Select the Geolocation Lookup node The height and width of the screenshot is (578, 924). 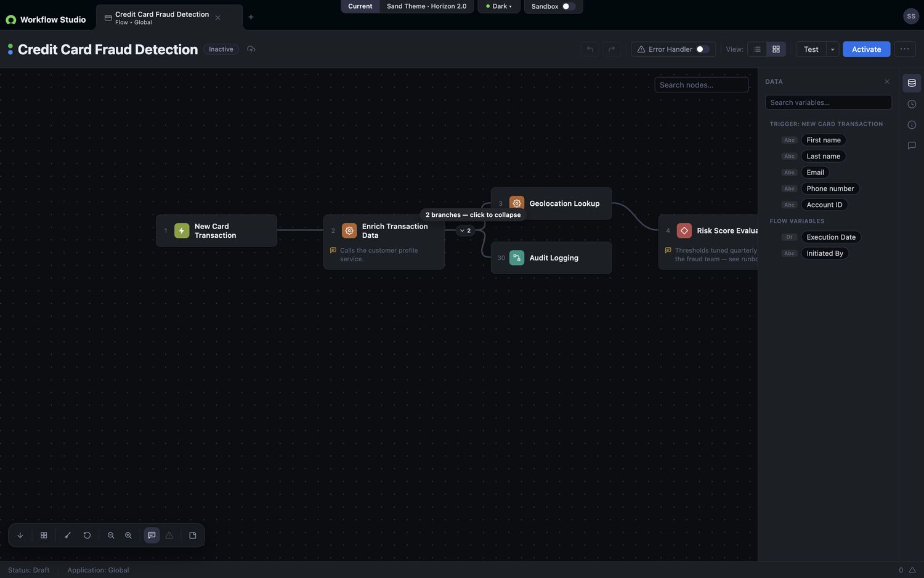click(x=551, y=203)
